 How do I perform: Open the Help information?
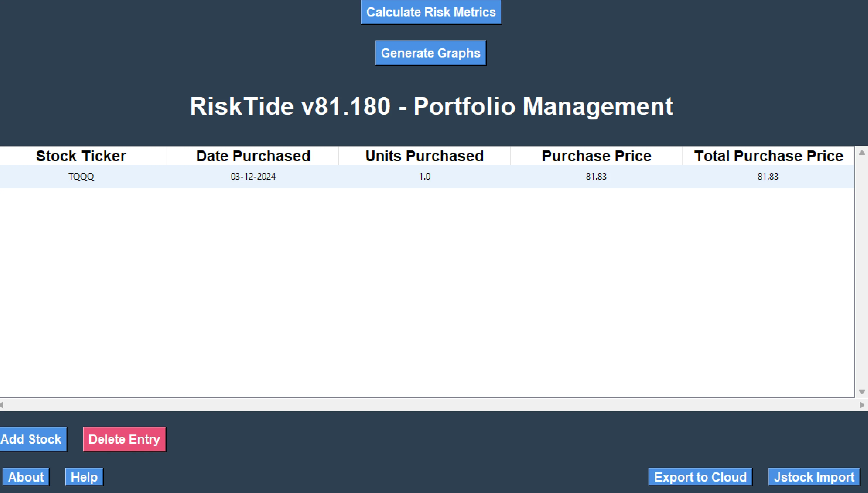point(84,477)
